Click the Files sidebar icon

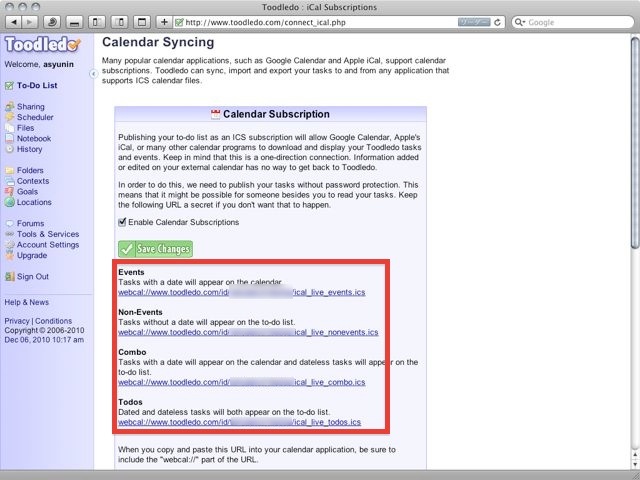(x=9, y=128)
